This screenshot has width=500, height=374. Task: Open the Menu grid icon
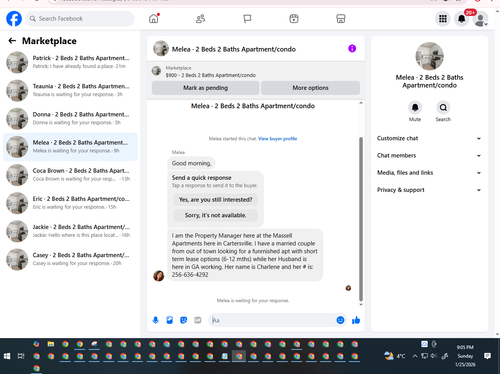pyautogui.click(x=443, y=19)
